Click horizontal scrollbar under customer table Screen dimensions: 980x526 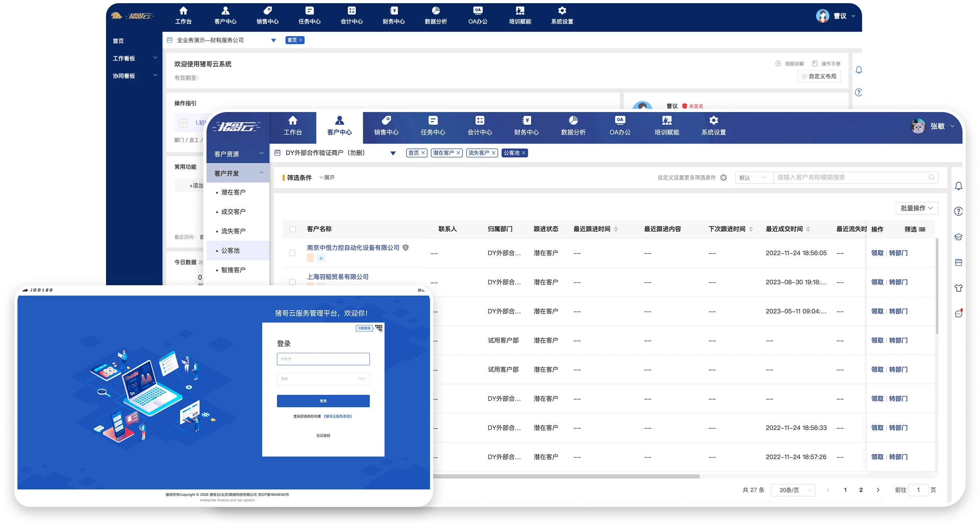tap(566, 476)
